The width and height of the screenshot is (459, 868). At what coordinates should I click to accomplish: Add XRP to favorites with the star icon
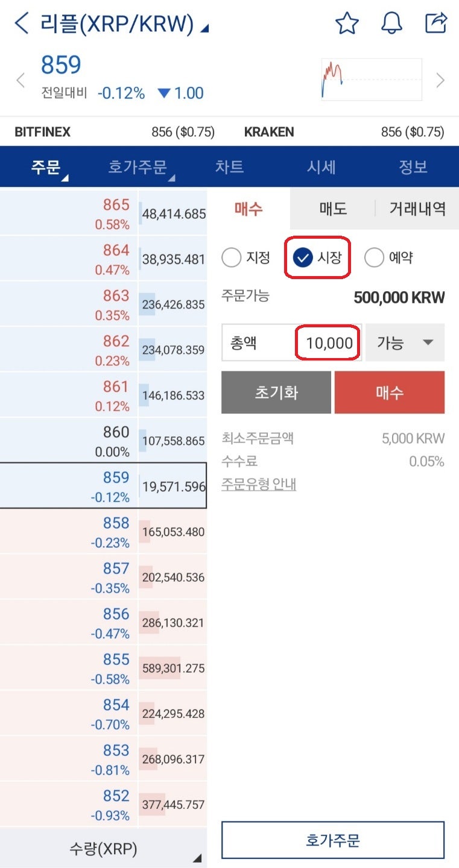347,24
